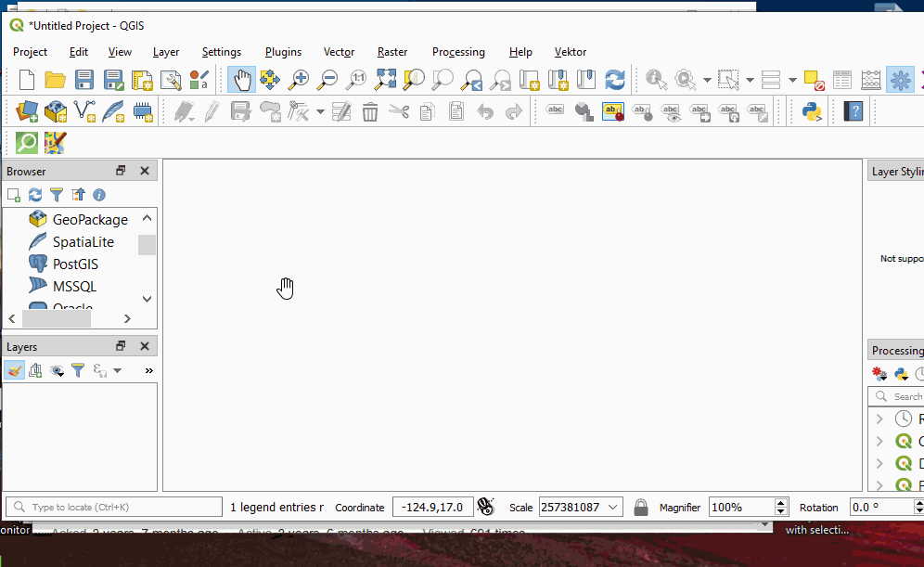The image size is (924, 567).
Task: Open a project via the folder icon
Action: 56,80
